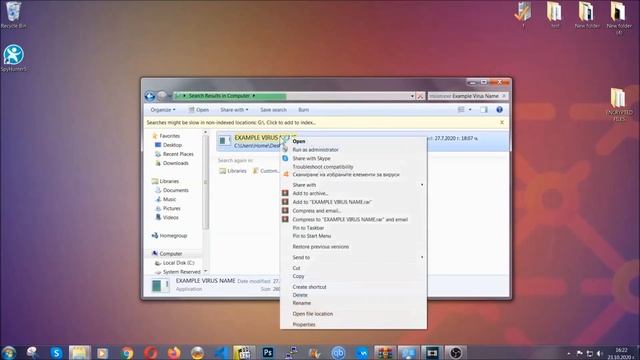Click Save search button
Viewport: 640px width, 360px height.
(x=273, y=110)
